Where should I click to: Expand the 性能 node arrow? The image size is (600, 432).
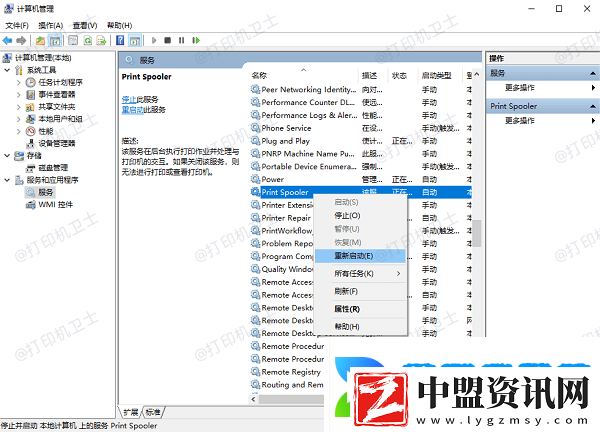[18, 131]
